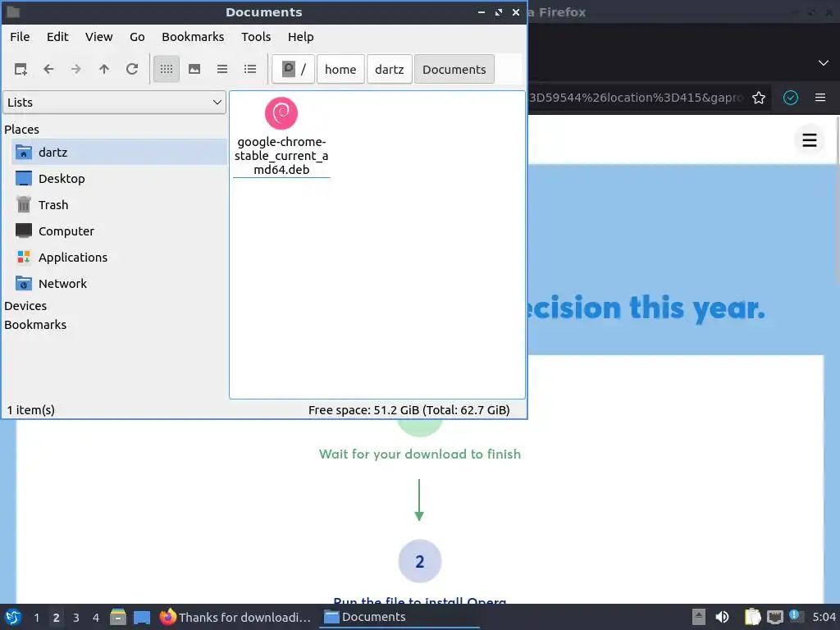The width and height of the screenshot is (840, 630).
Task: Open a new tab in file manager
Action: [x=21, y=69]
